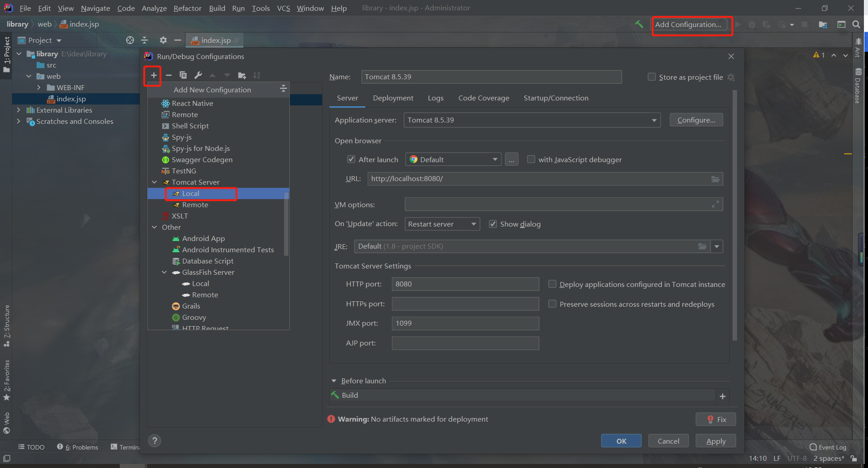Viewport: 868px width, 468px height.
Task: Click the build project hammer icon
Action: (x=639, y=24)
